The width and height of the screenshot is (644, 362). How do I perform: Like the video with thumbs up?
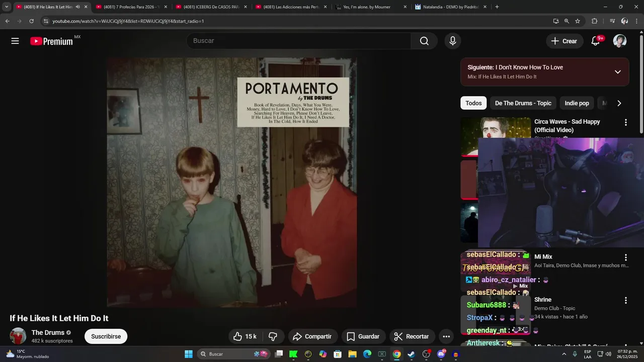coord(245,336)
